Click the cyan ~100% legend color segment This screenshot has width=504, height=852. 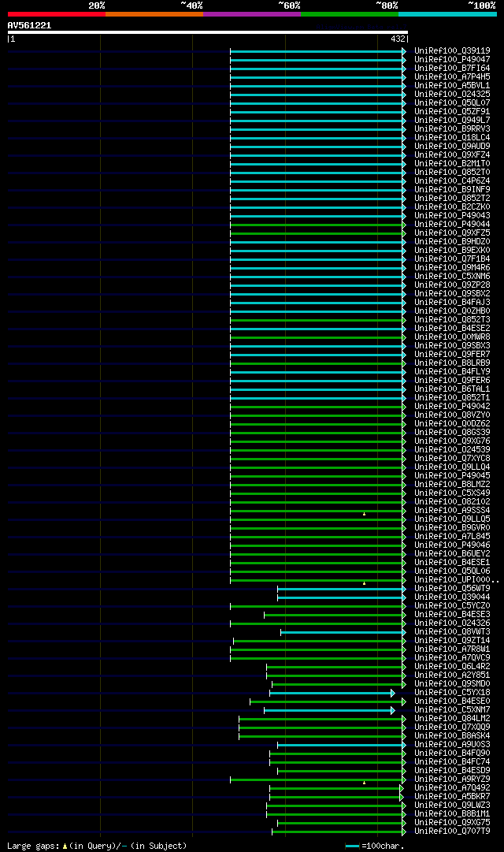447,14
